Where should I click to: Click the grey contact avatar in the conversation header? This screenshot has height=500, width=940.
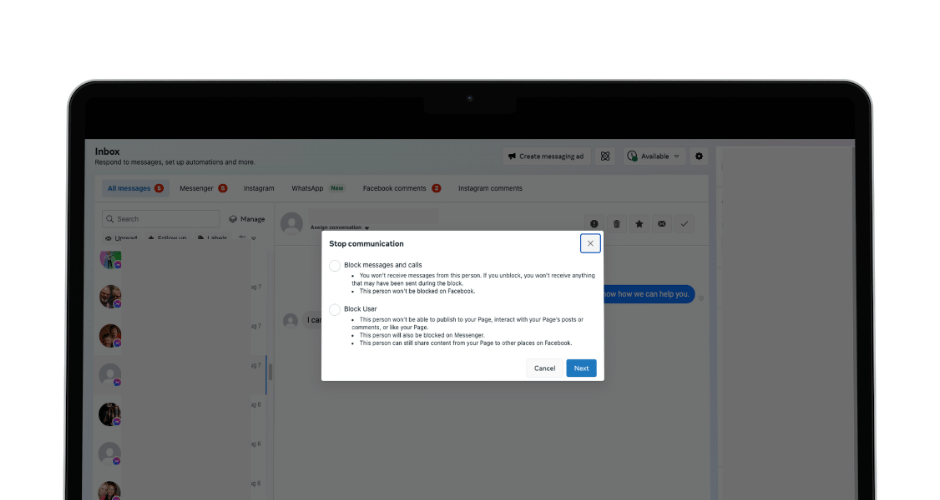pos(291,224)
